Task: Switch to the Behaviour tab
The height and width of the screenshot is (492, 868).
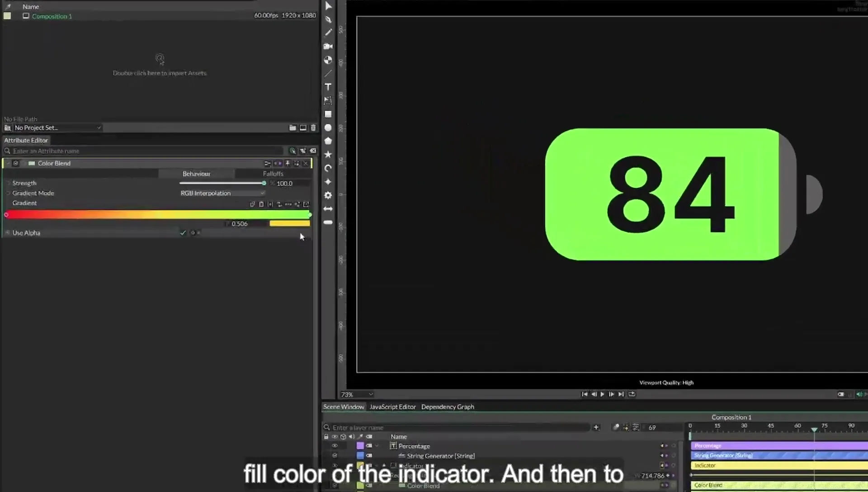Action: point(196,174)
